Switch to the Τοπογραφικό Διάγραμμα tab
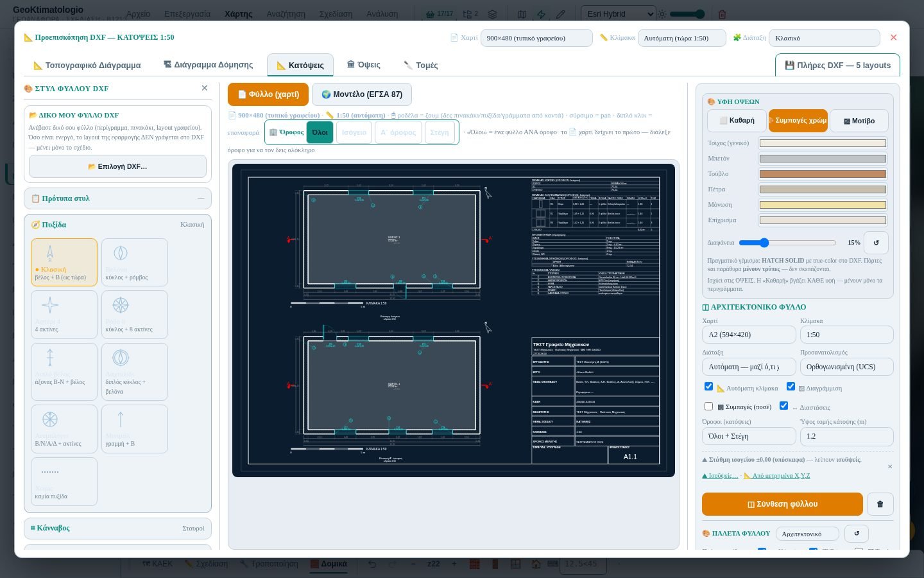Viewport: 924px width, 578px height. 87,65
